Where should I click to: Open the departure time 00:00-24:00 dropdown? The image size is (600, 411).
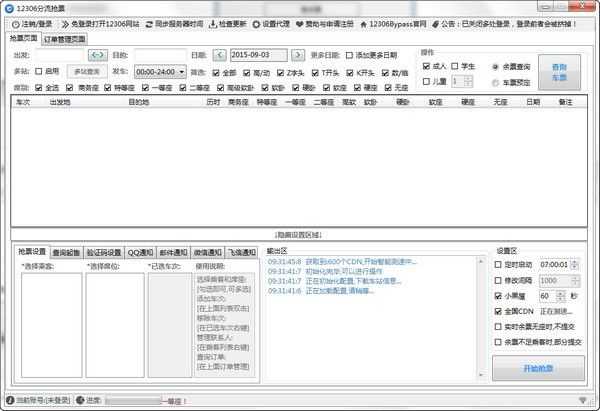(x=160, y=72)
